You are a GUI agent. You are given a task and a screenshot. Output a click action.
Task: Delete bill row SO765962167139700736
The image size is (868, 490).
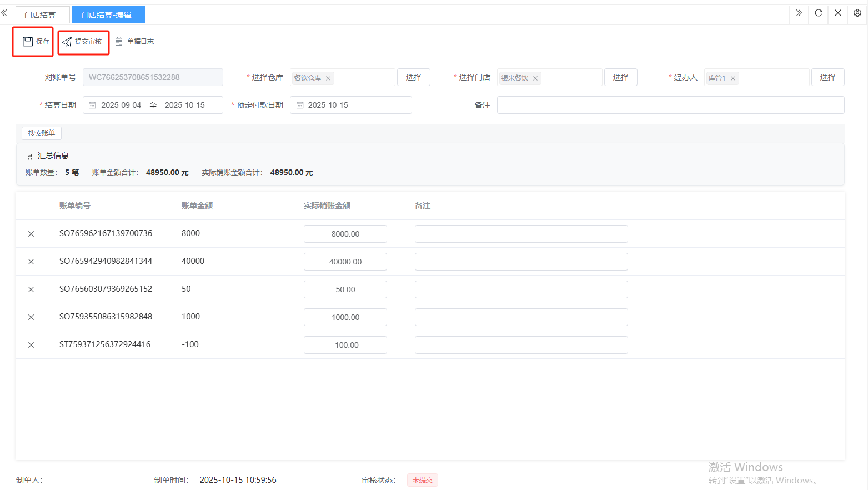[31, 234]
